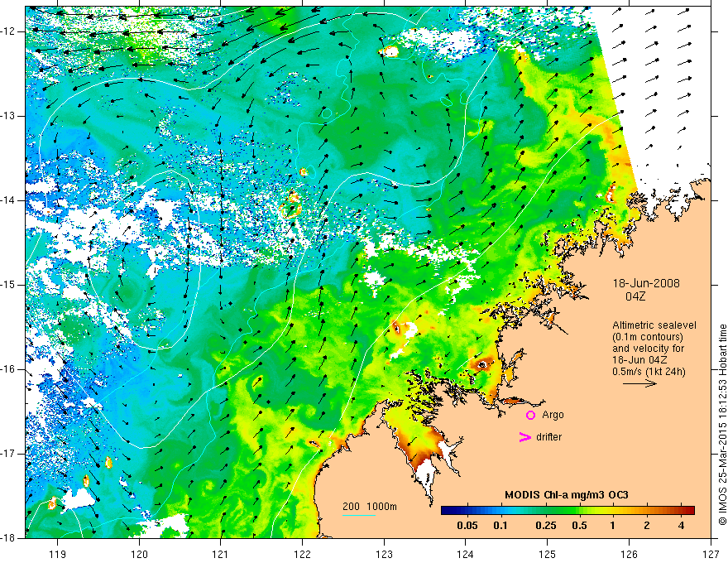Click the latitude axis label -18
728x563 pixels.
(8, 538)
